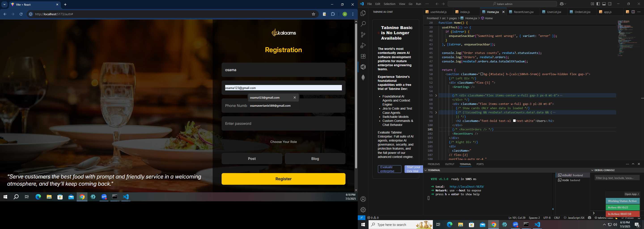This screenshot has width=644, height=229.
Task: Bookmark this page with star icon
Action: point(313,14)
